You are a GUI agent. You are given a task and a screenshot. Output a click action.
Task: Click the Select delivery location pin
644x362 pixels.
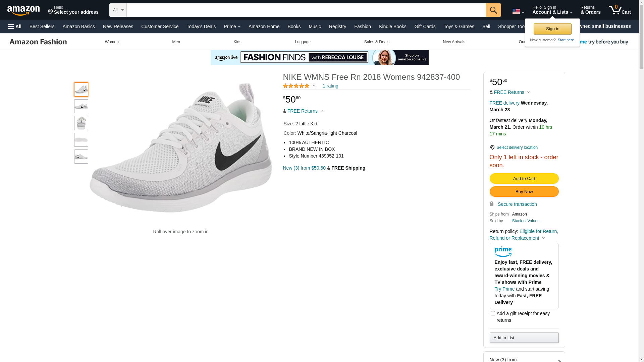[x=492, y=147]
